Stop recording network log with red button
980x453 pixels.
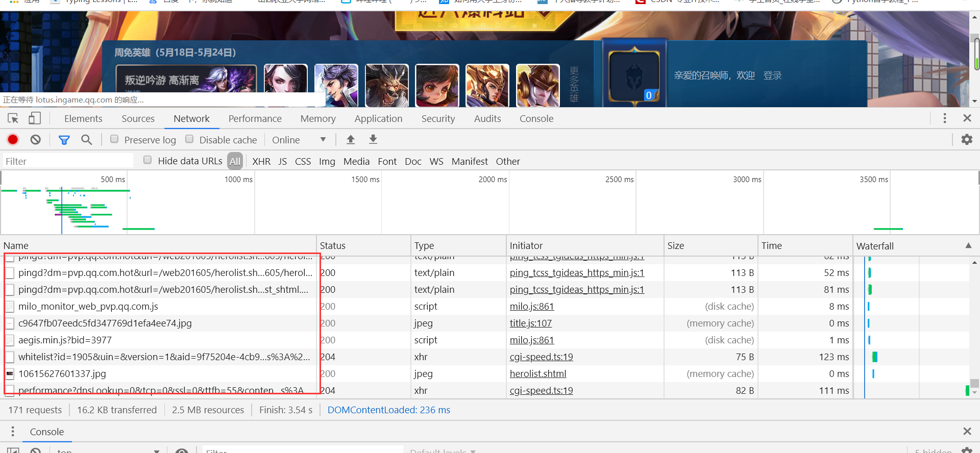click(13, 140)
